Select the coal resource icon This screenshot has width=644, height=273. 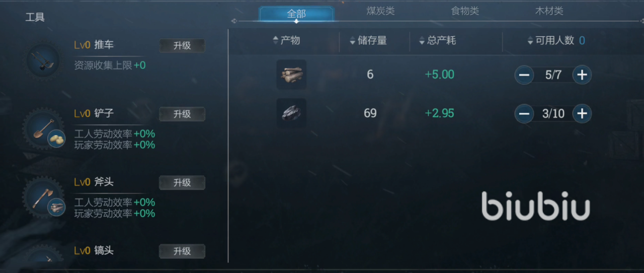coord(291,113)
